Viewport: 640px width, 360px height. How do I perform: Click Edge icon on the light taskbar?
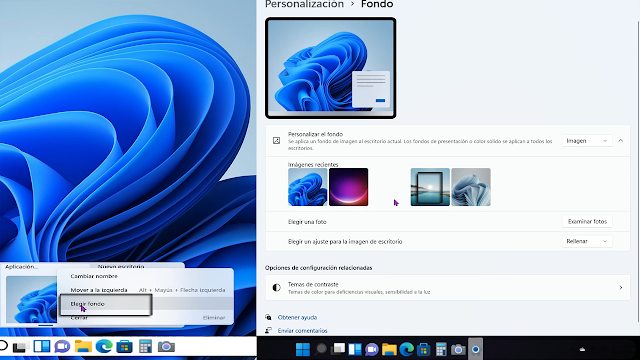click(104, 347)
